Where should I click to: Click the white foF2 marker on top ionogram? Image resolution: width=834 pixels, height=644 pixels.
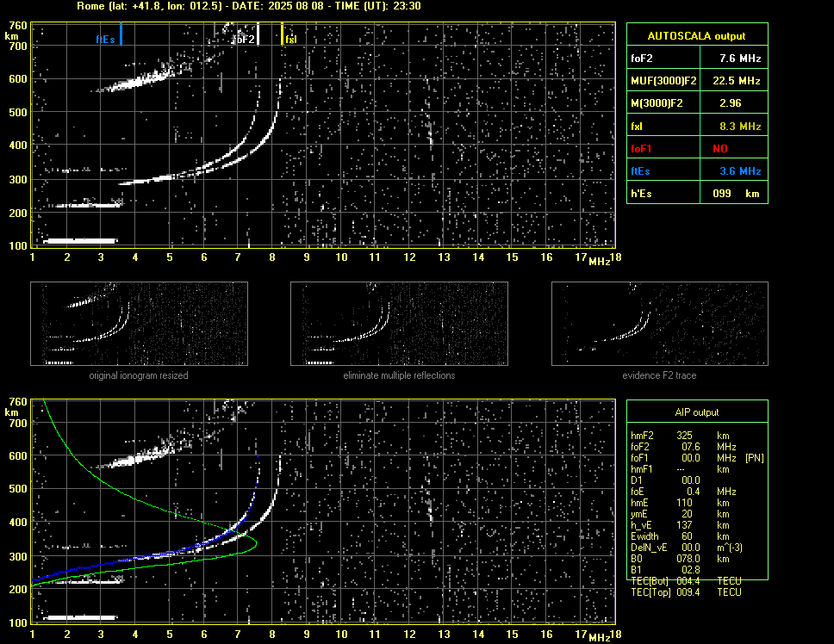[x=258, y=34]
